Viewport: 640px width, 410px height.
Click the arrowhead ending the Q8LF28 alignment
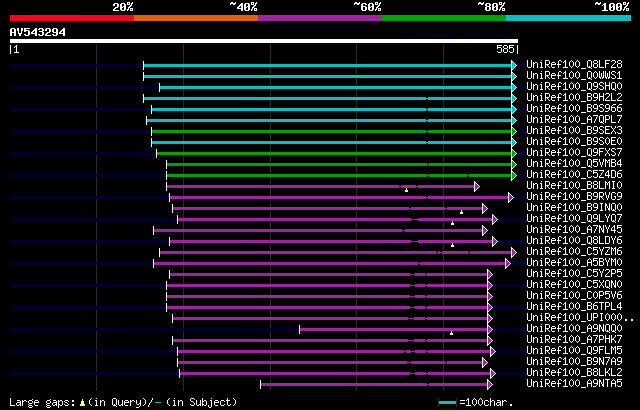514,66
